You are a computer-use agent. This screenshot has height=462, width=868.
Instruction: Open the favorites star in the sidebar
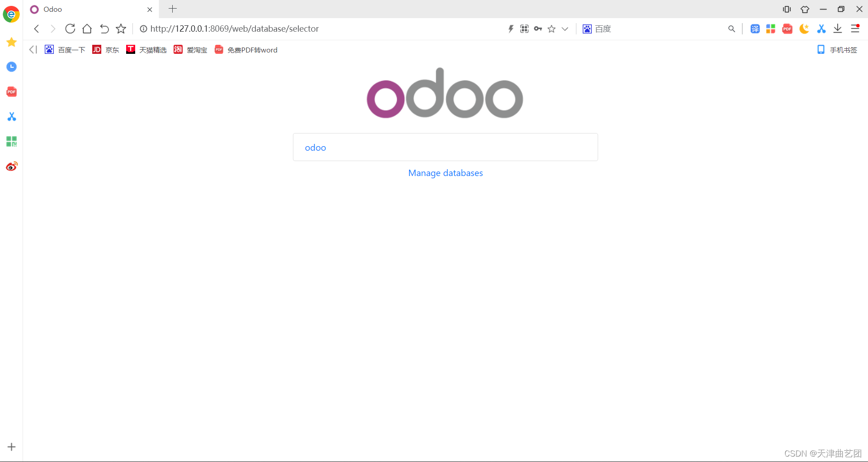(x=11, y=42)
